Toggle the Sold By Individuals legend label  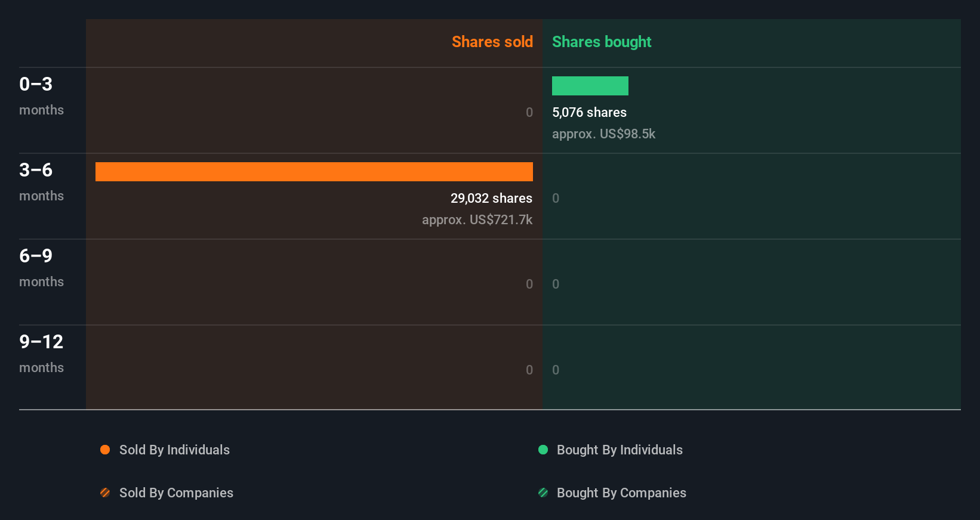174,450
